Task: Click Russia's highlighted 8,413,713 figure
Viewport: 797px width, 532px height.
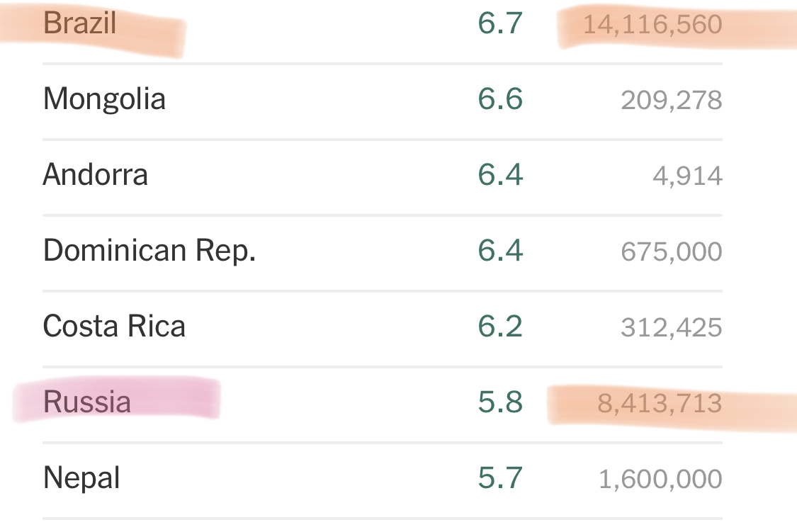Action: point(660,404)
